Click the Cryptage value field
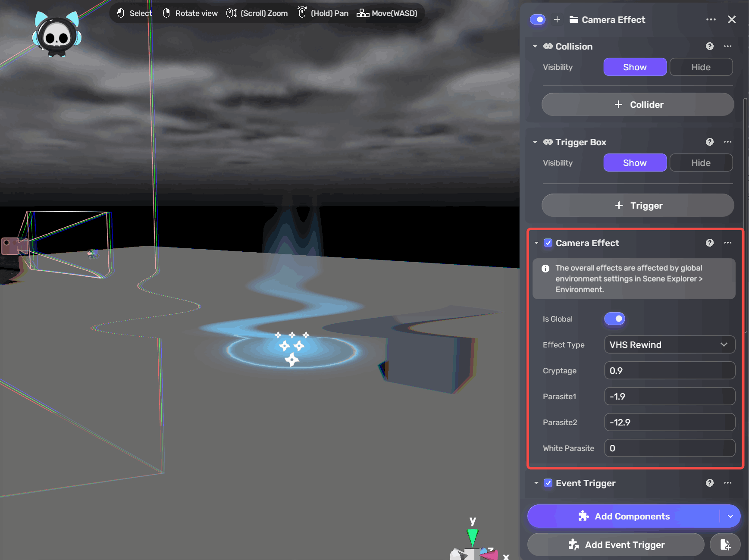This screenshot has width=749, height=560. (669, 370)
